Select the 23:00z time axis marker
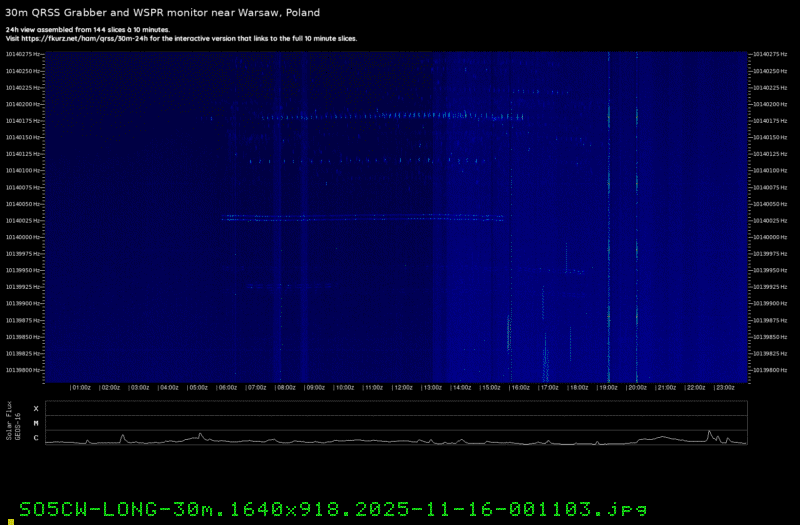The image size is (800, 525). 724,386
